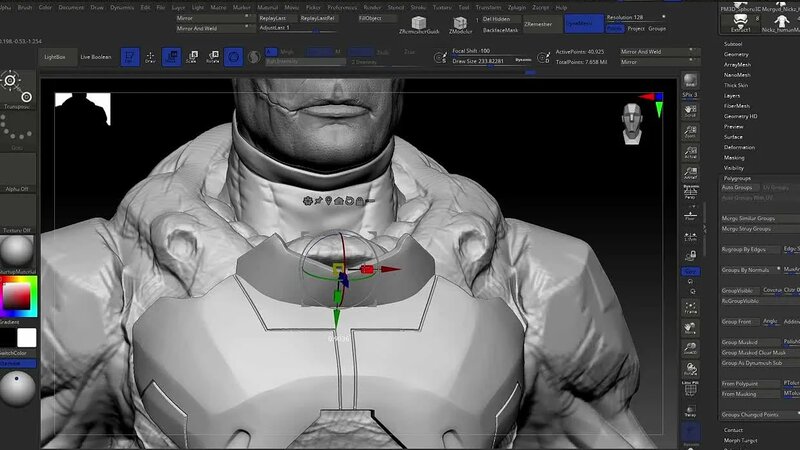Adjust the Focal Shift slider
The image size is (800, 450).
491,51
